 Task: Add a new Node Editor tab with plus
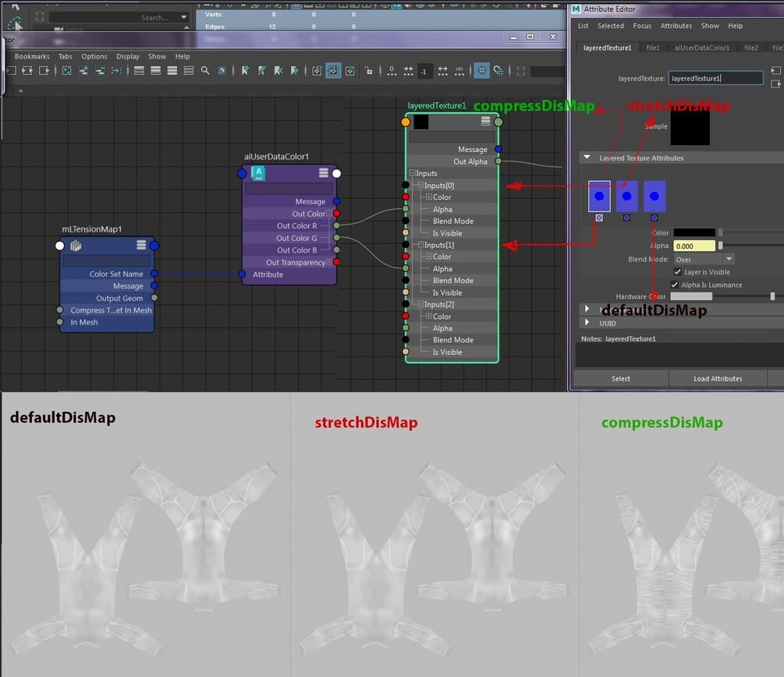(20, 90)
